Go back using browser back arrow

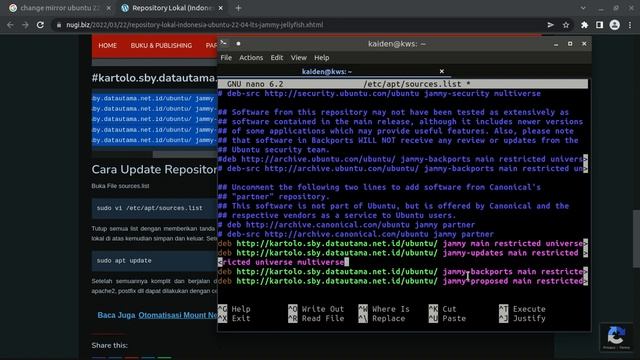click(10, 25)
